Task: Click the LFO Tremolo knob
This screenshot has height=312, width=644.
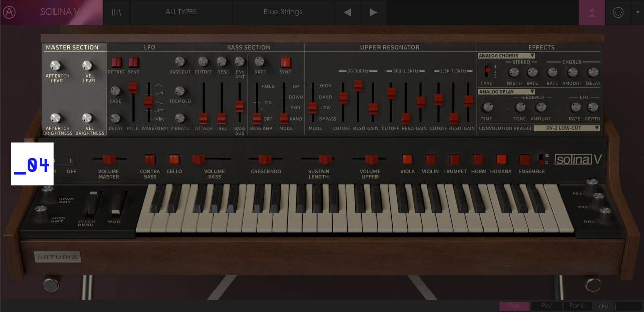Action: pyautogui.click(x=180, y=91)
